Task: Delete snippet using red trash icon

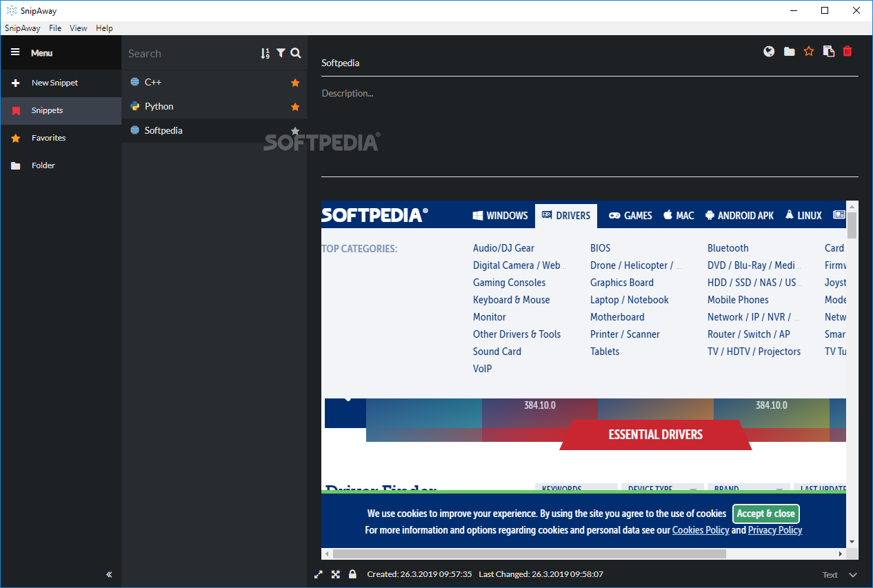Action: point(847,51)
